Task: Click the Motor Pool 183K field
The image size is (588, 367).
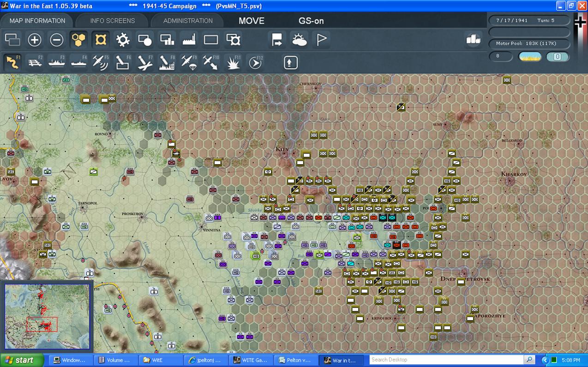Action: 529,43
